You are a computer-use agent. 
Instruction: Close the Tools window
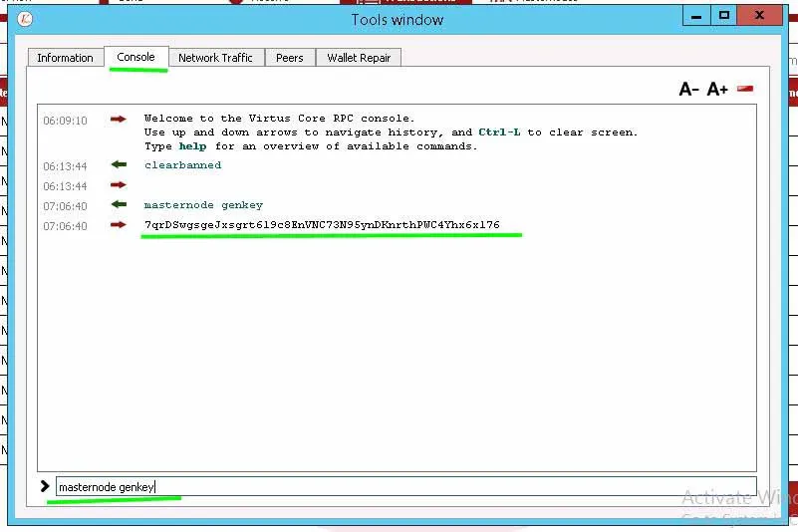(759, 16)
